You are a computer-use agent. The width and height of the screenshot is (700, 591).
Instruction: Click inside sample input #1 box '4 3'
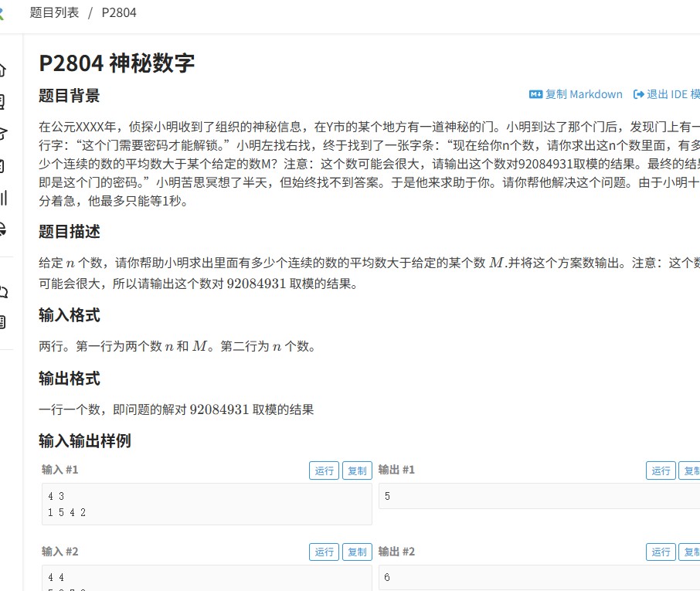coord(207,504)
